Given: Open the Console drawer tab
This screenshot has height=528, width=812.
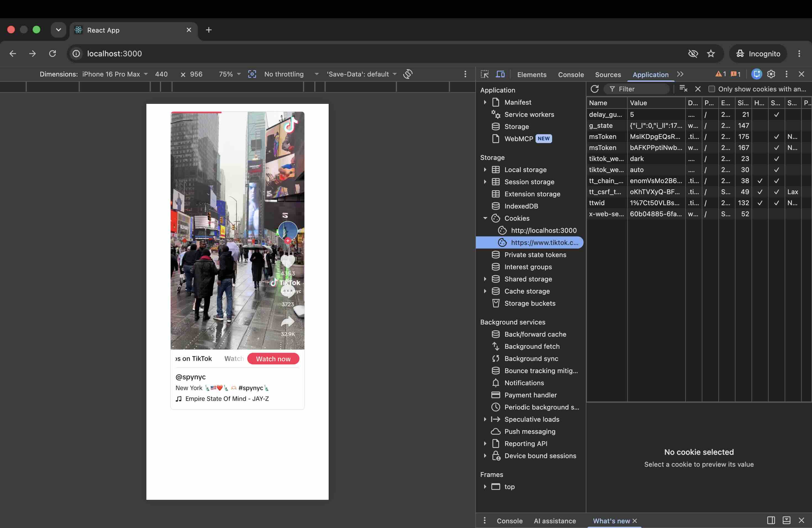Looking at the screenshot, I should tap(509, 521).
